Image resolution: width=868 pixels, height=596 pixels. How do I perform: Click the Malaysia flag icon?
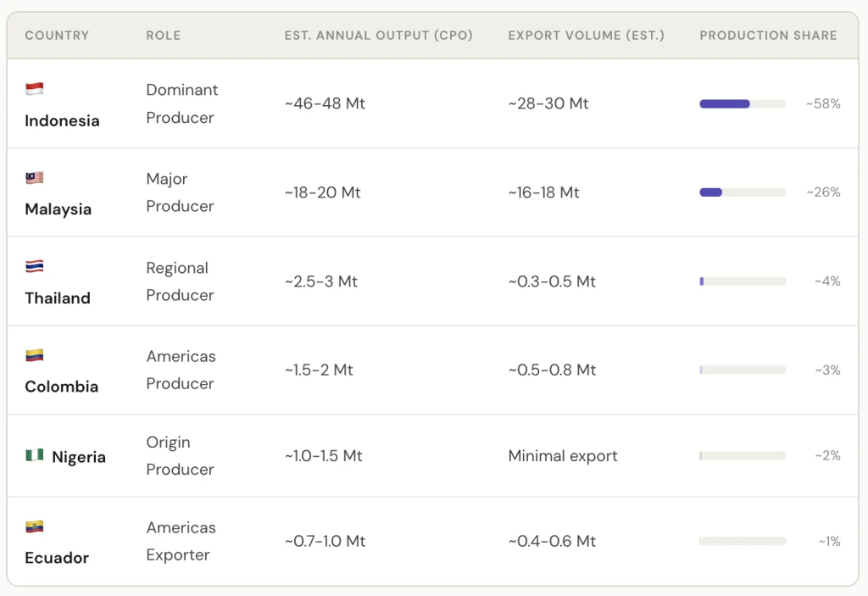34,178
